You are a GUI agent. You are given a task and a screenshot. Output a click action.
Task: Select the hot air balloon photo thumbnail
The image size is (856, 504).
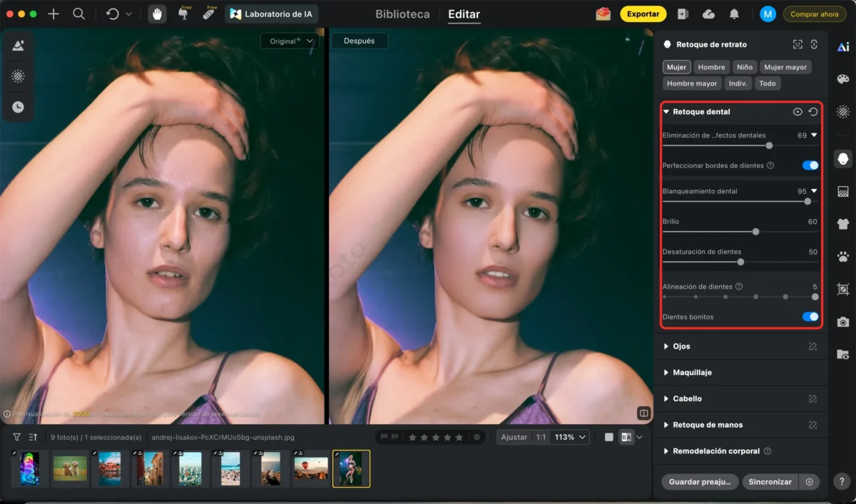pos(311,468)
